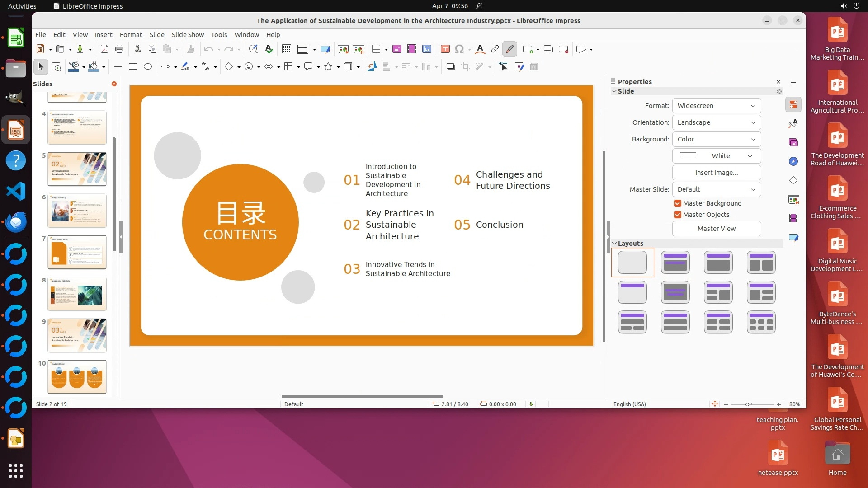Open the Format dropdown showing Widescreen
Image resolution: width=868 pixels, height=488 pixels.
[716, 106]
